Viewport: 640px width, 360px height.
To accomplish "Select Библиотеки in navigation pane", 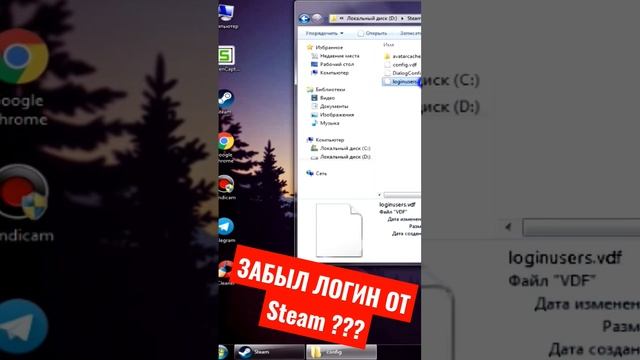I will pos(326,89).
